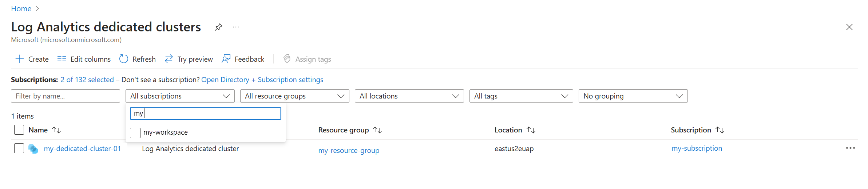Select the my-dedicated-cluster-01 row checkbox
868x189 pixels.
19,148
